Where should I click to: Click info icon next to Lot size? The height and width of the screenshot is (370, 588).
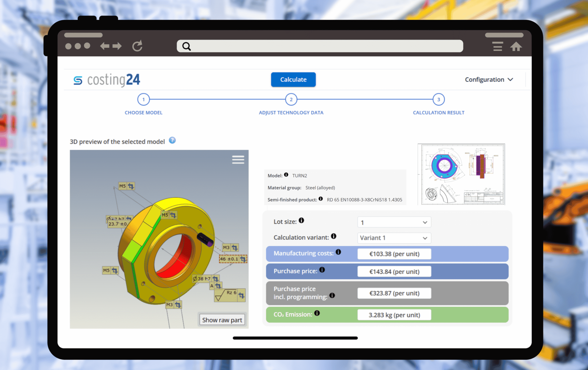tap(302, 220)
